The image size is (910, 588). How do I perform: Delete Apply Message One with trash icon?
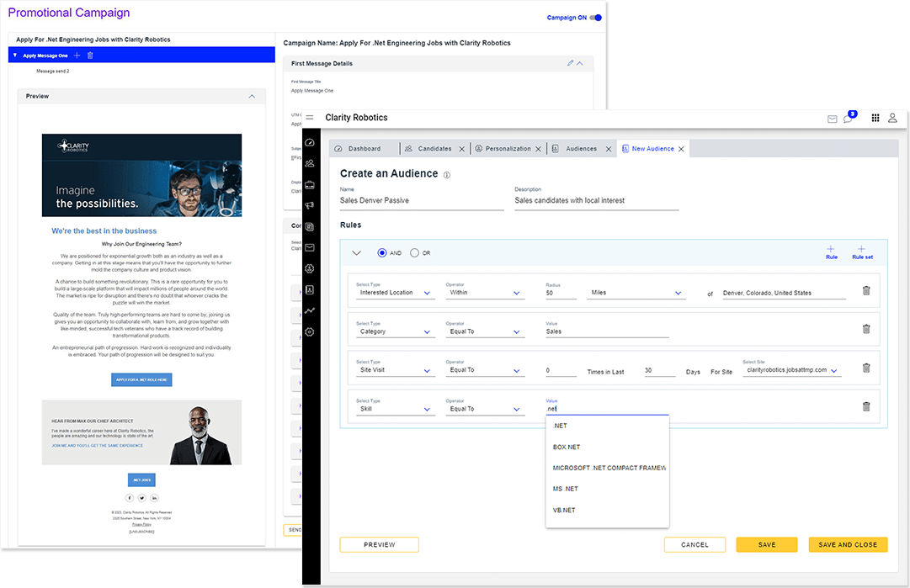click(x=90, y=55)
